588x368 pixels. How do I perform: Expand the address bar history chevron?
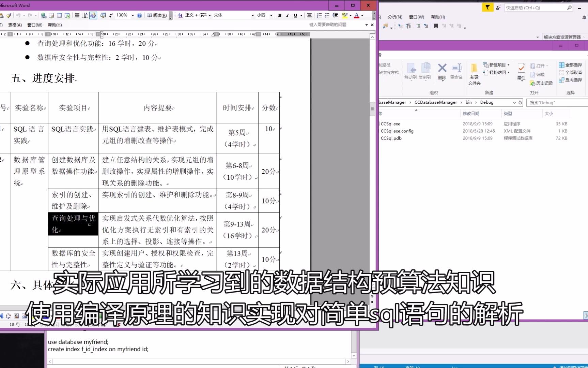514,102
